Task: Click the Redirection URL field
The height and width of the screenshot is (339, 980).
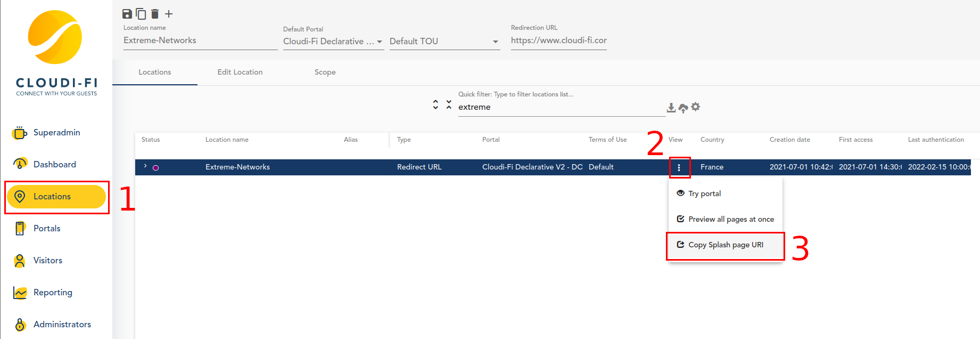Action: (559, 41)
